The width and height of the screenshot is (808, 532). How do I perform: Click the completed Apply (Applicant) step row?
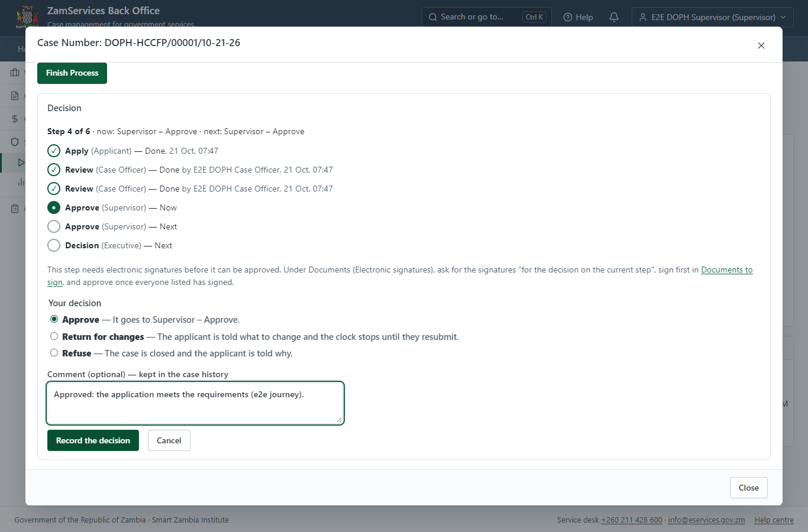(133, 151)
